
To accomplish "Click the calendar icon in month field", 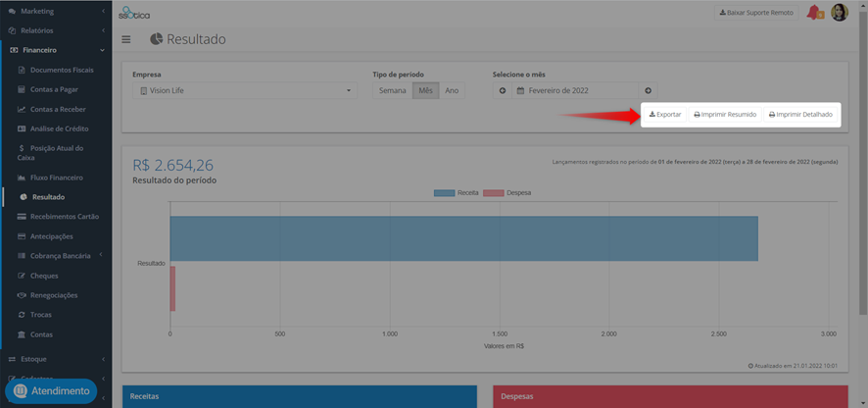I will point(520,90).
